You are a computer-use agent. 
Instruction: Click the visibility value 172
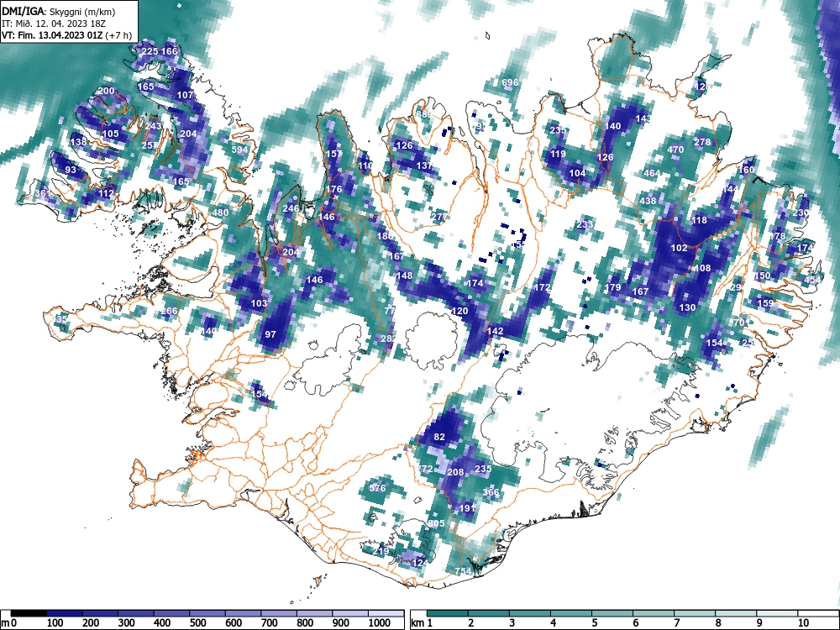pyautogui.click(x=542, y=287)
